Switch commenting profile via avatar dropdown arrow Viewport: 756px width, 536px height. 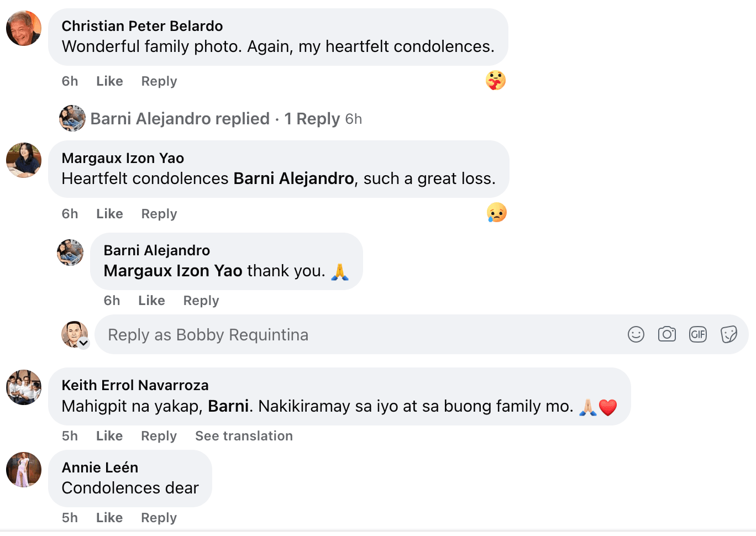tap(83, 343)
